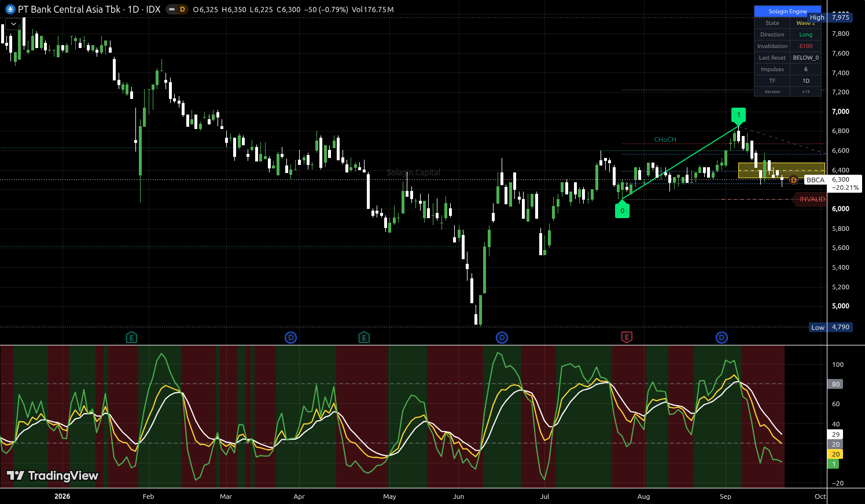The width and height of the screenshot is (865, 504).
Task: Click the green 1 oscillator value label
Action: coord(834,464)
